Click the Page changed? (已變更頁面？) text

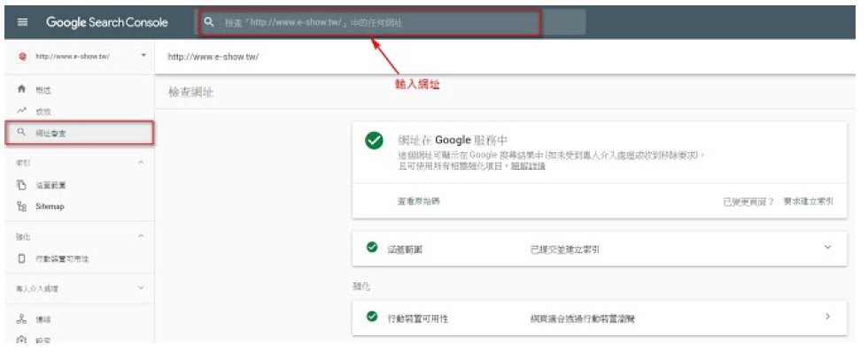748,202
